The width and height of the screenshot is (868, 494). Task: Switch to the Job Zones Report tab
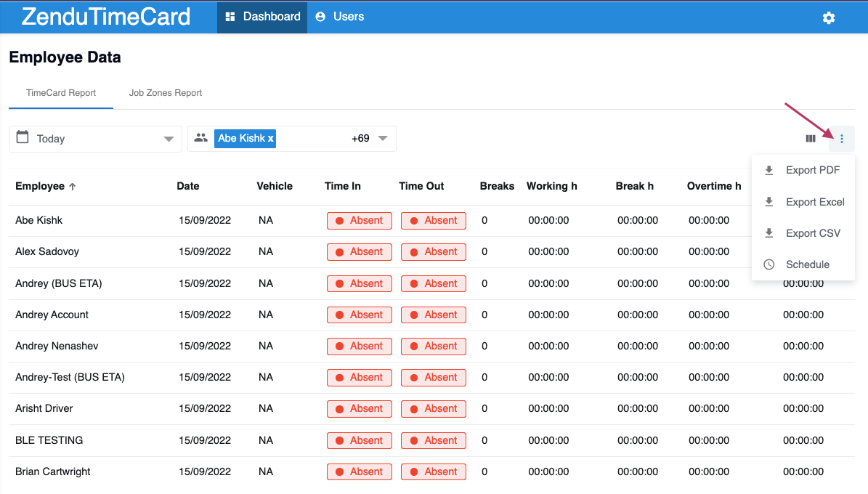point(166,93)
